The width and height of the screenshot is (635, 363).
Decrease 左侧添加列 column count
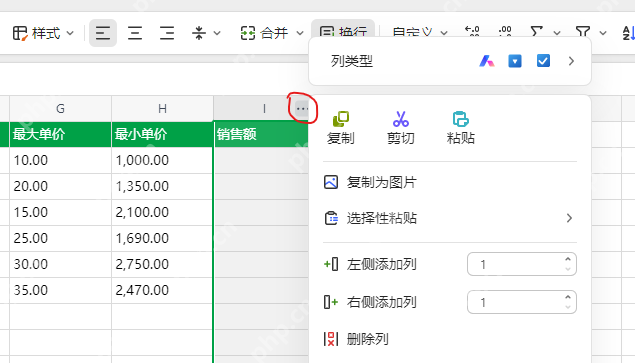point(568,269)
